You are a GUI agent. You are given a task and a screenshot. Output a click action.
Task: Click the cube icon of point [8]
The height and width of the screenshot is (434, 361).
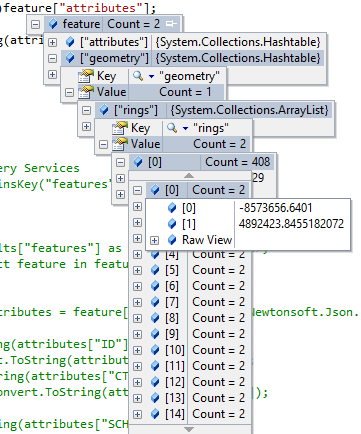coord(155,318)
